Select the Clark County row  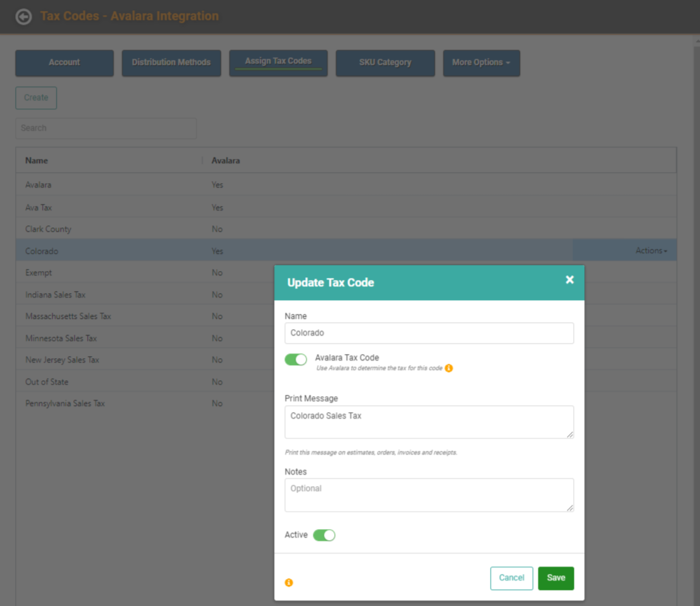pyautogui.click(x=346, y=229)
